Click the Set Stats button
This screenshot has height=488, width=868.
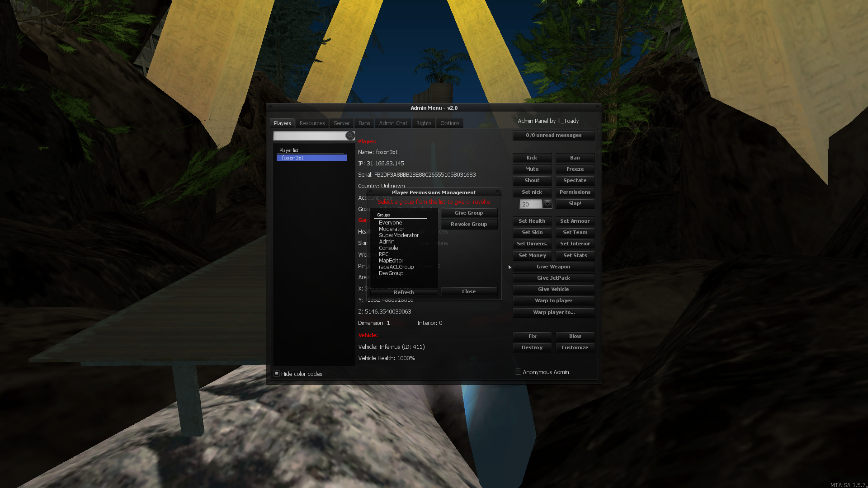[575, 255]
